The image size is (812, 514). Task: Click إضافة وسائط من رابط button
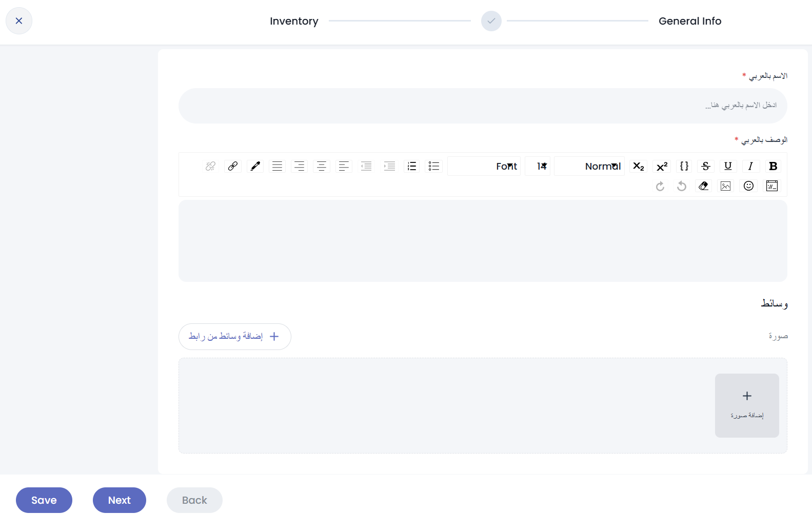(235, 337)
